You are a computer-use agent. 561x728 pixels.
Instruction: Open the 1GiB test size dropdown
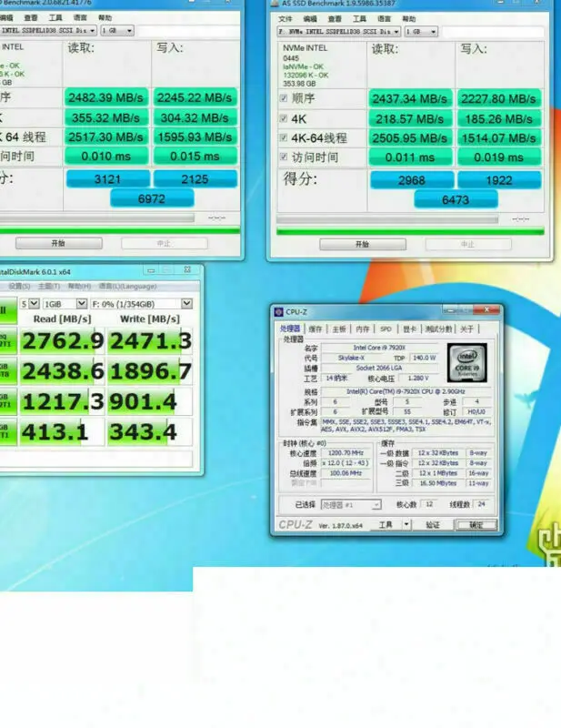(x=65, y=304)
